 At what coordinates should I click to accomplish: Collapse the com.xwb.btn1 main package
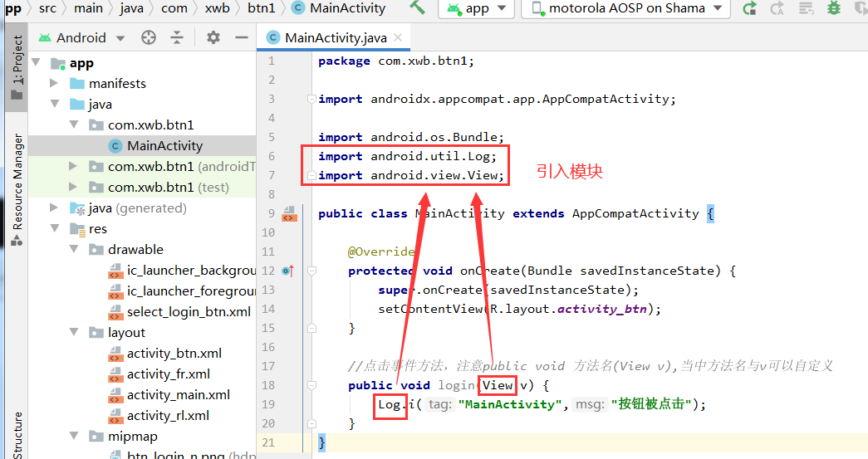[x=74, y=125]
